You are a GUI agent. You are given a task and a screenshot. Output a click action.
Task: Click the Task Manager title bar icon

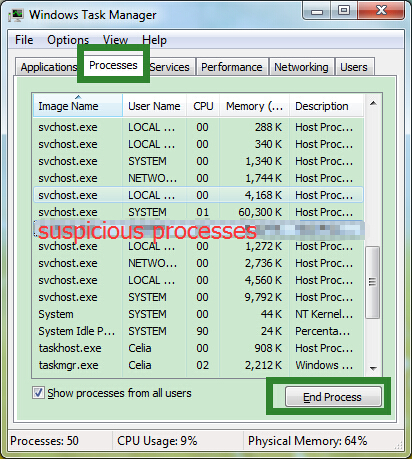point(16,15)
